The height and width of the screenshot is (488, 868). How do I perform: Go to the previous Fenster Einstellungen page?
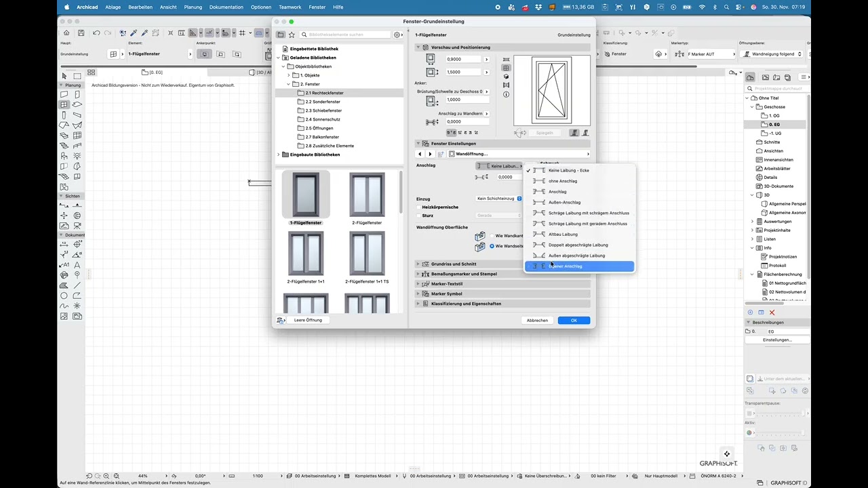[x=420, y=154]
